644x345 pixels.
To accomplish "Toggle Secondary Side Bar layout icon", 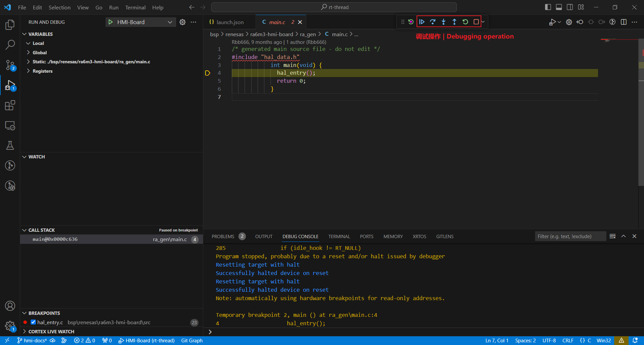I will (570, 7).
